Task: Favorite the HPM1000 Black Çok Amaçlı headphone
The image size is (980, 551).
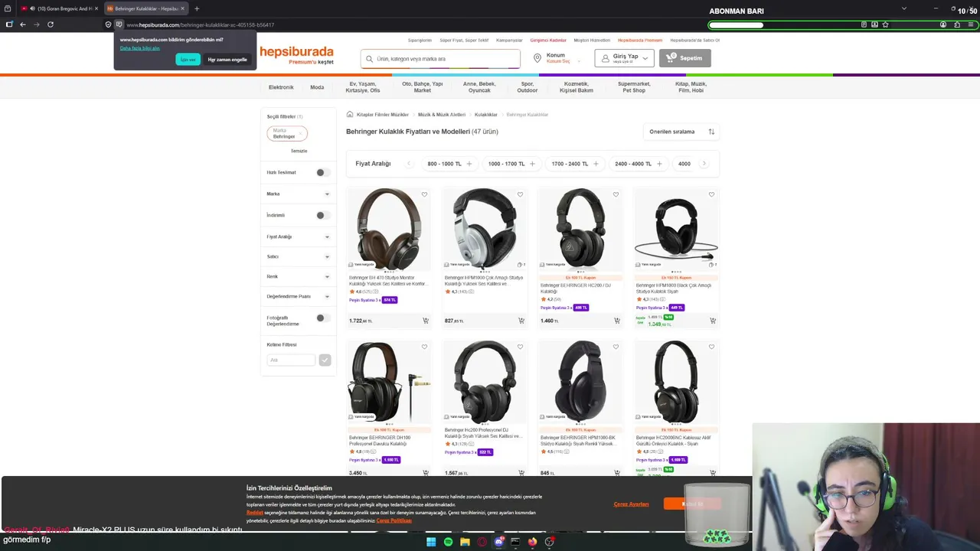Action: (x=711, y=194)
